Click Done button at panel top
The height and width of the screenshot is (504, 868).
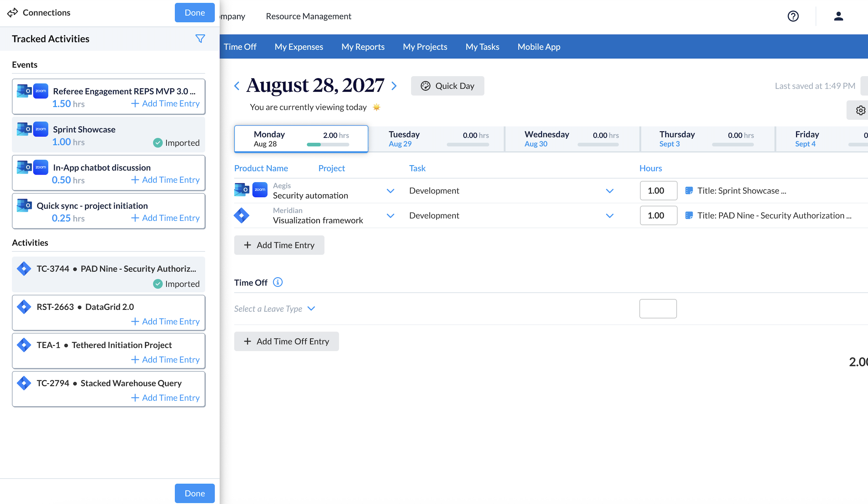point(195,13)
